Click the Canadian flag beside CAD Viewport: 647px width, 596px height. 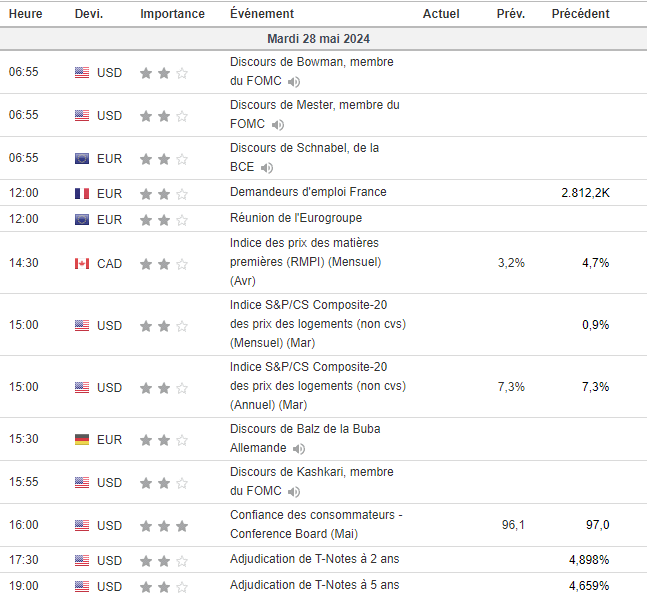pos(82,263)
